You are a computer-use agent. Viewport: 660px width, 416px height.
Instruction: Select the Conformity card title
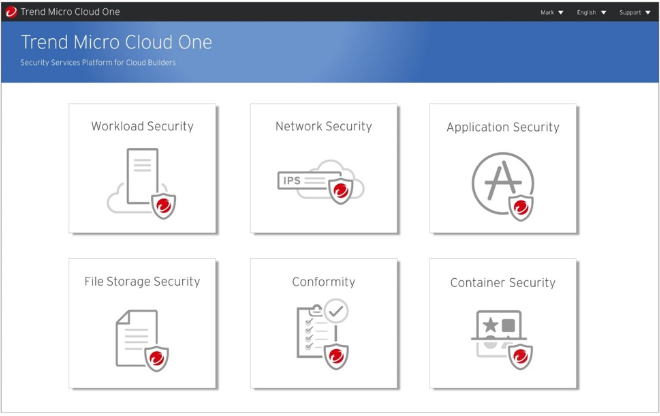click(x=324, y=282)
